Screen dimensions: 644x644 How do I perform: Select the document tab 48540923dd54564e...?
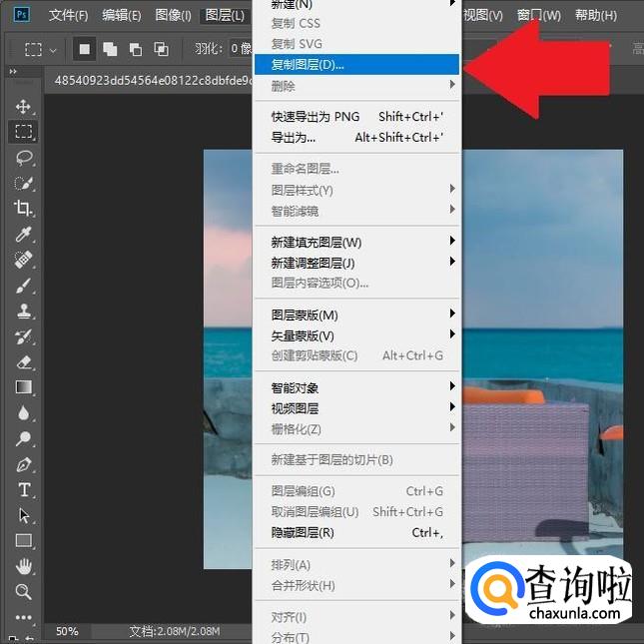(x=152, y=80)
